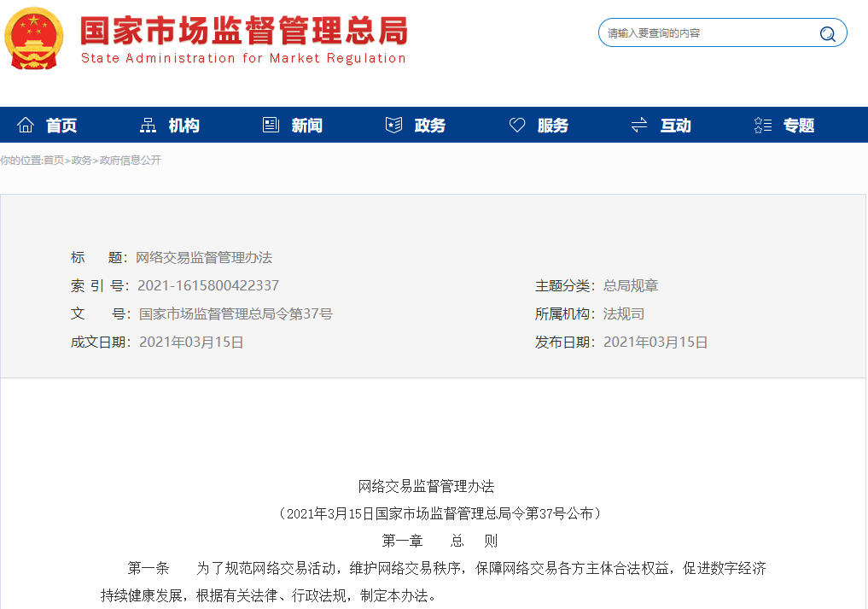The width and height of the screenshot is (868, 609).
Task: Open the 新闻 navigation menu item
Action: coord(307,126)
